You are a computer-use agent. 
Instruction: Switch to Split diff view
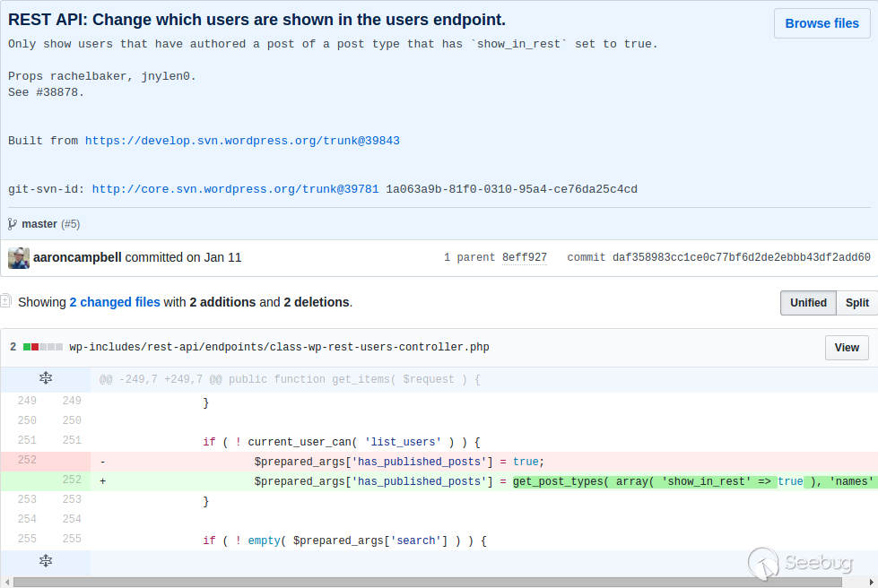click(856, 303)
